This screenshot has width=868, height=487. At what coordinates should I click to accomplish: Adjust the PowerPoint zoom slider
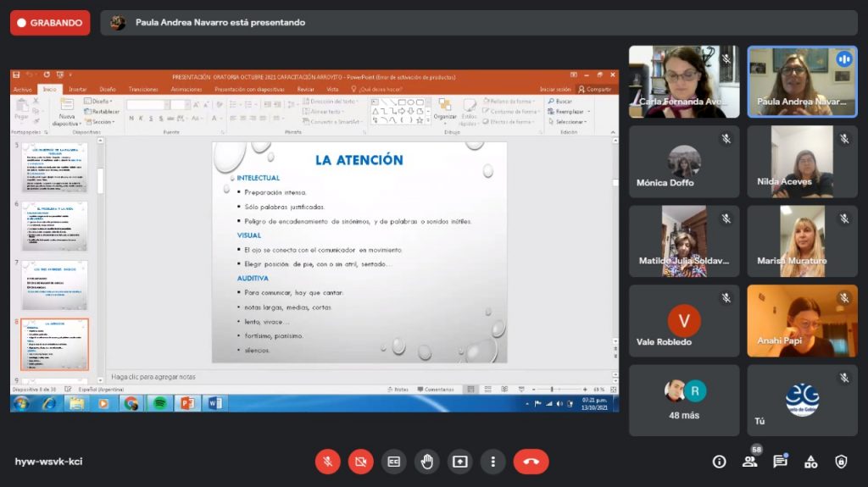point(552,390)
